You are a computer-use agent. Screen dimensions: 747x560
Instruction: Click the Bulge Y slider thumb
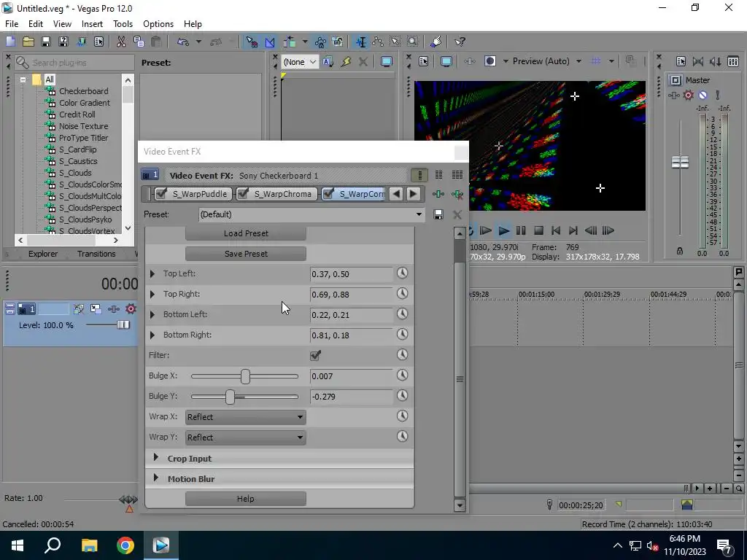tap(230, 397)
